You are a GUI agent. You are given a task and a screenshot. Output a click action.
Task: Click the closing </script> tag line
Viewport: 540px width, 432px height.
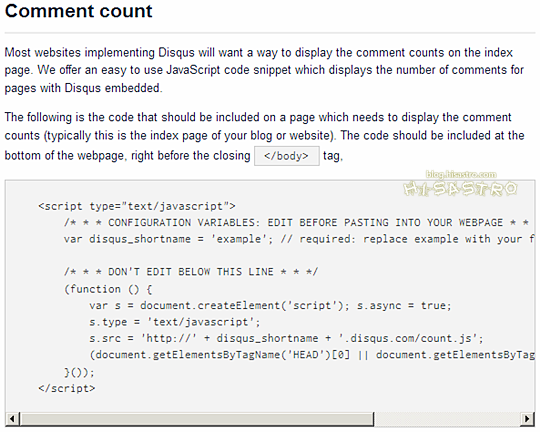tap(67, 389)
